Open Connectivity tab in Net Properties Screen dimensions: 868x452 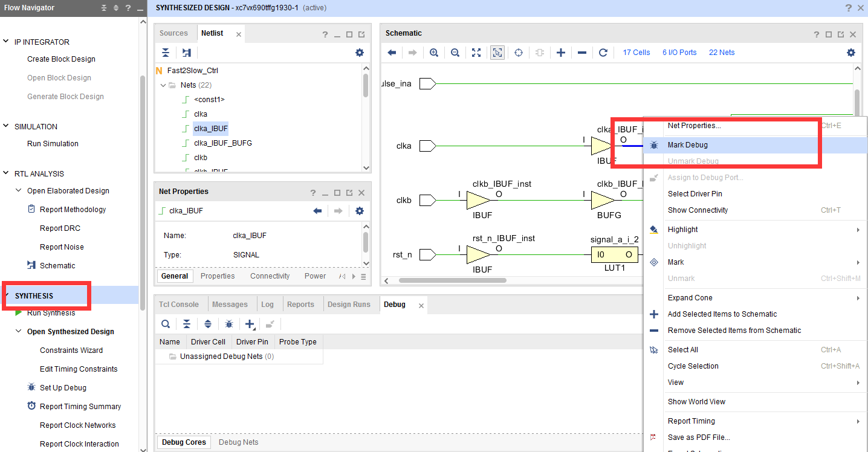(x=270, y=276)
